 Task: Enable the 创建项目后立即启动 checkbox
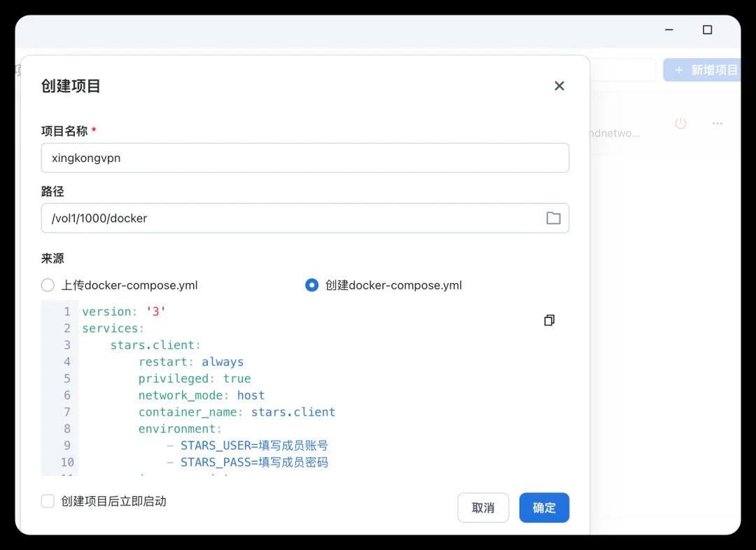(48, 501)
